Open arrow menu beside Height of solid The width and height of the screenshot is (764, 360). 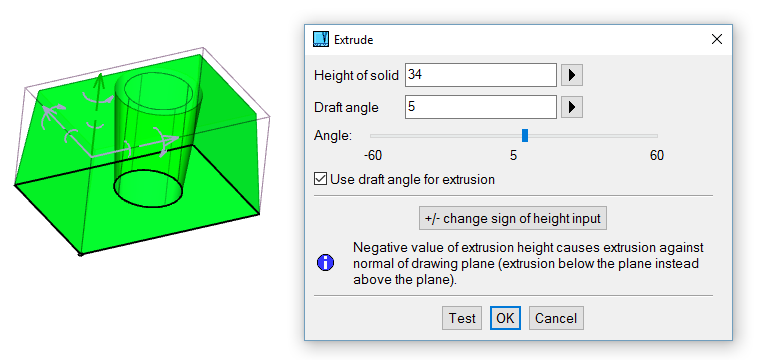pyautogui.click(x=572, y=75)
